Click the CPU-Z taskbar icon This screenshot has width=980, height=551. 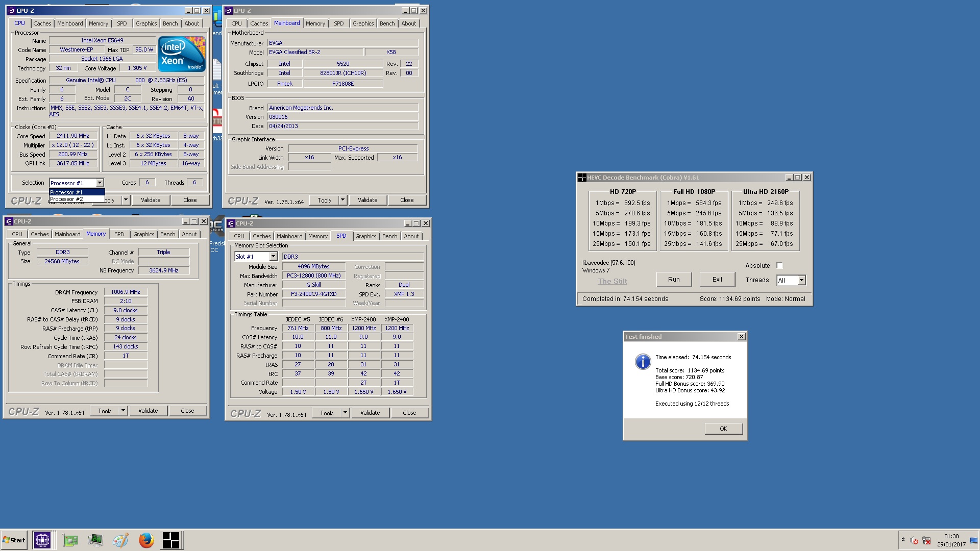(x=42, y=540)
